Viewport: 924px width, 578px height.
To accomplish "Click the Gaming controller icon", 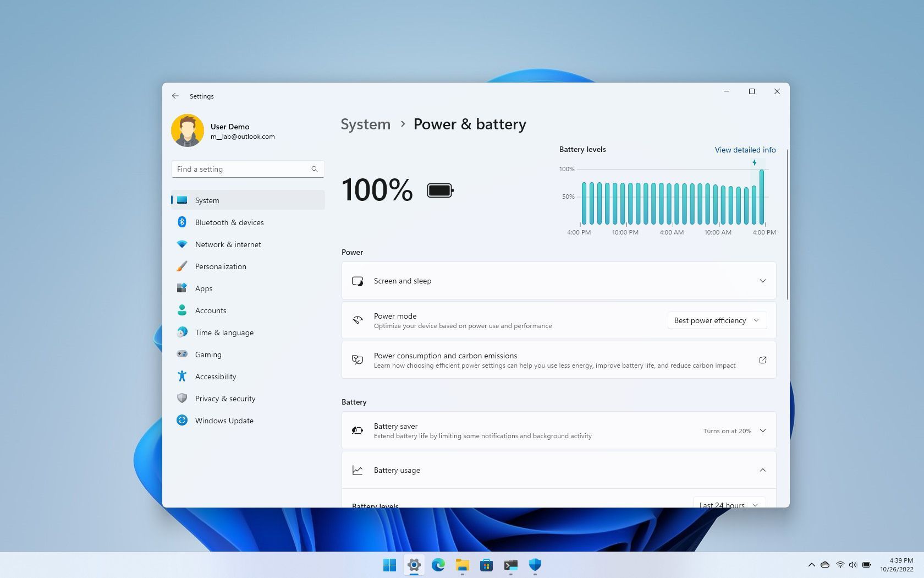I will coord(182,355).
